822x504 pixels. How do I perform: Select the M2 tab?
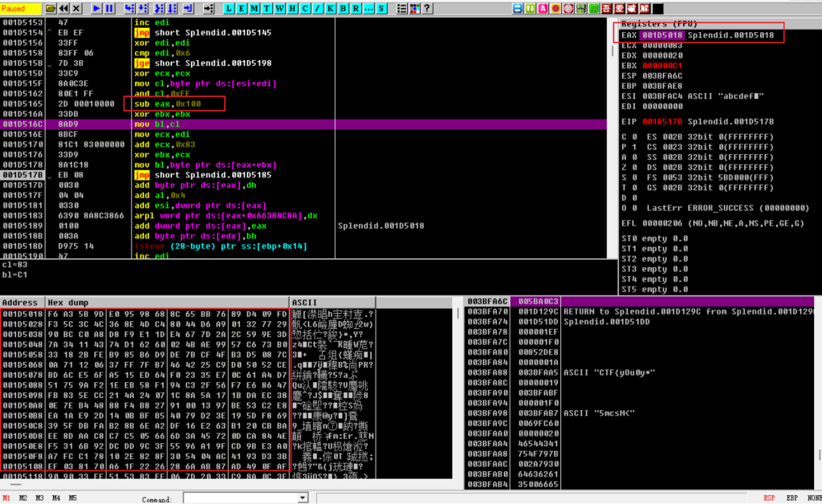[x=22, y=498]
